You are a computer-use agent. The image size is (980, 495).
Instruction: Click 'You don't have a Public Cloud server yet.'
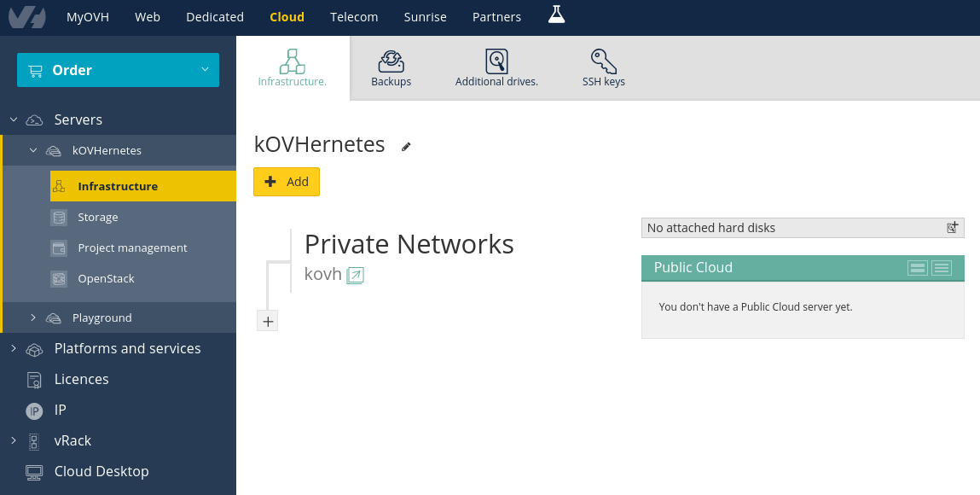tap(756, 307)
